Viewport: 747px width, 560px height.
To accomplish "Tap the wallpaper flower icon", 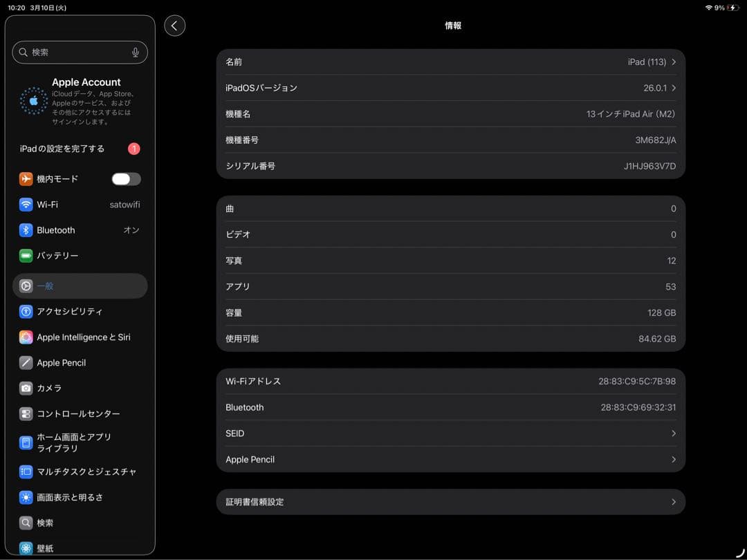I will pos(26,548).
